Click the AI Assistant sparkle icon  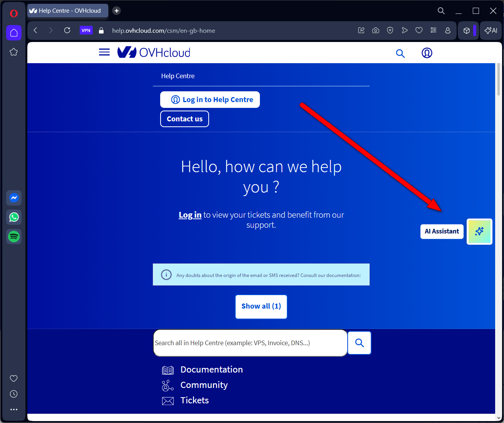479,232
